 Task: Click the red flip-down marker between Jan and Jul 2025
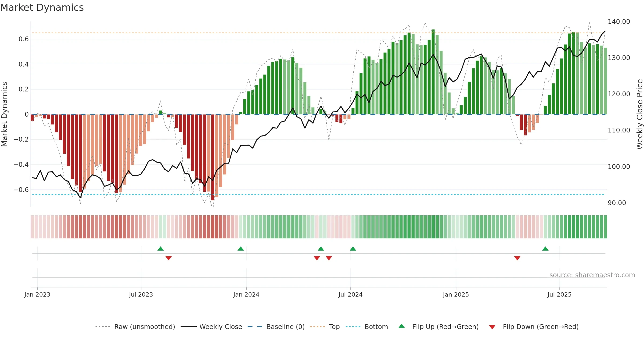coord(517,258)
